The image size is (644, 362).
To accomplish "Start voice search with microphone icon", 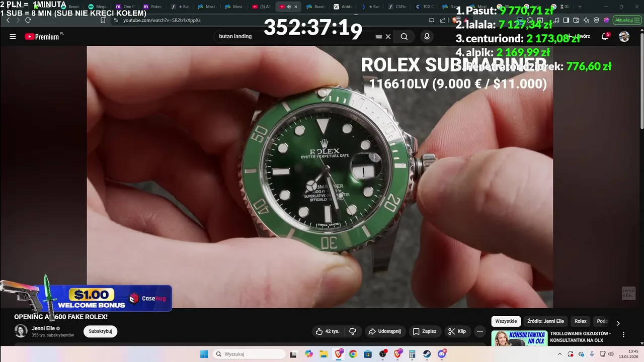I will 427,36.
